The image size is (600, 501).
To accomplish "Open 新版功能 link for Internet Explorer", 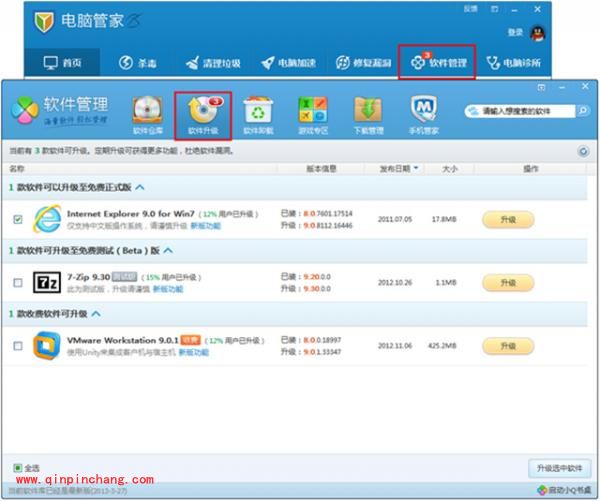I will pyautogui.click(x=205, y=226).
